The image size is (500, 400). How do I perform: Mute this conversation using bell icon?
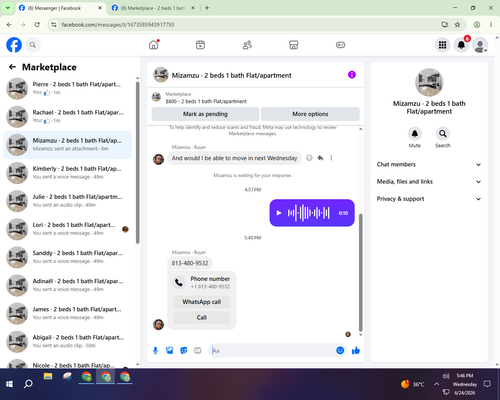click(x=415, y=134)
